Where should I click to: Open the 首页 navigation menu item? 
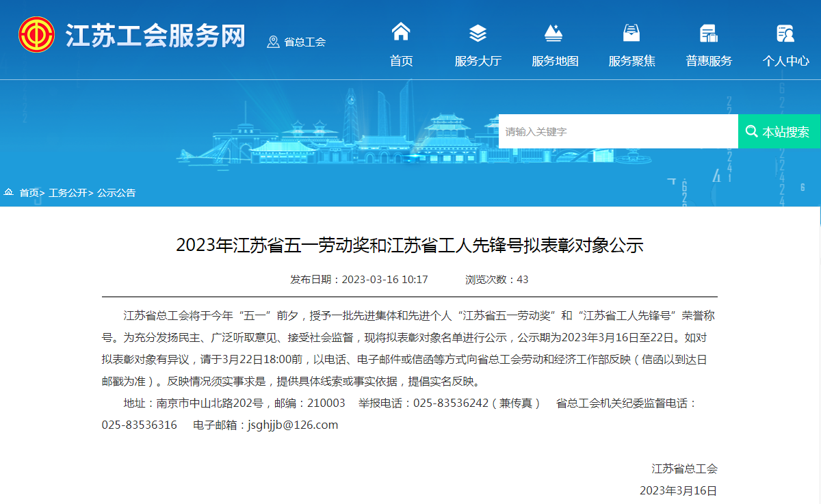402,61
